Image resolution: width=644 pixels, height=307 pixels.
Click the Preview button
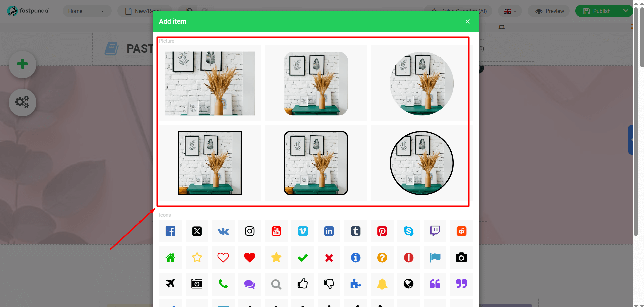click(550, 11)
